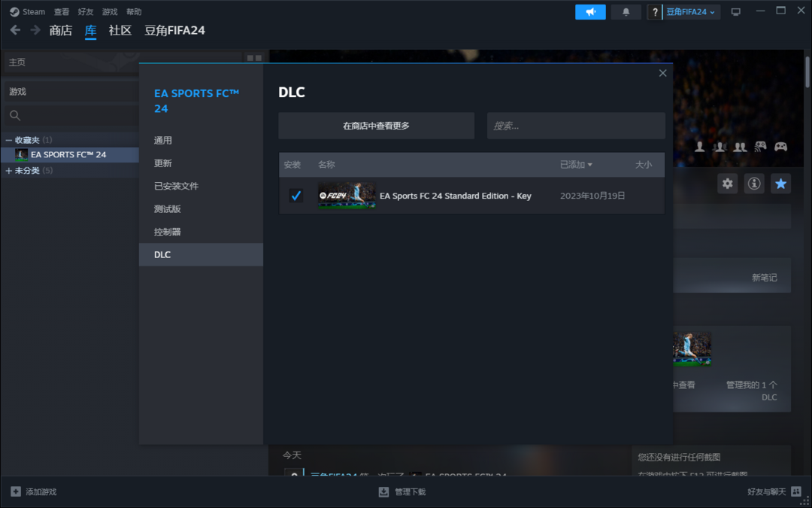The height and width of the screenshot is (508, 812).
Task: Switch to Big Picture mode via monitor icon
Action: pos(736,12)
